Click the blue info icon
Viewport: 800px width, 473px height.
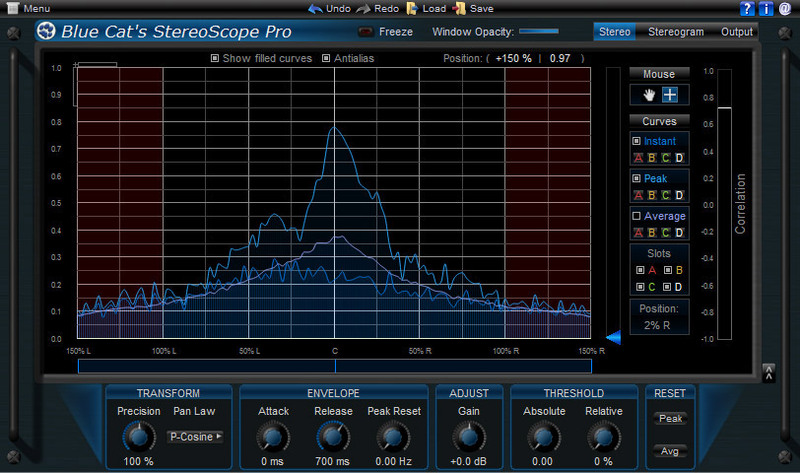pos(765,9)
